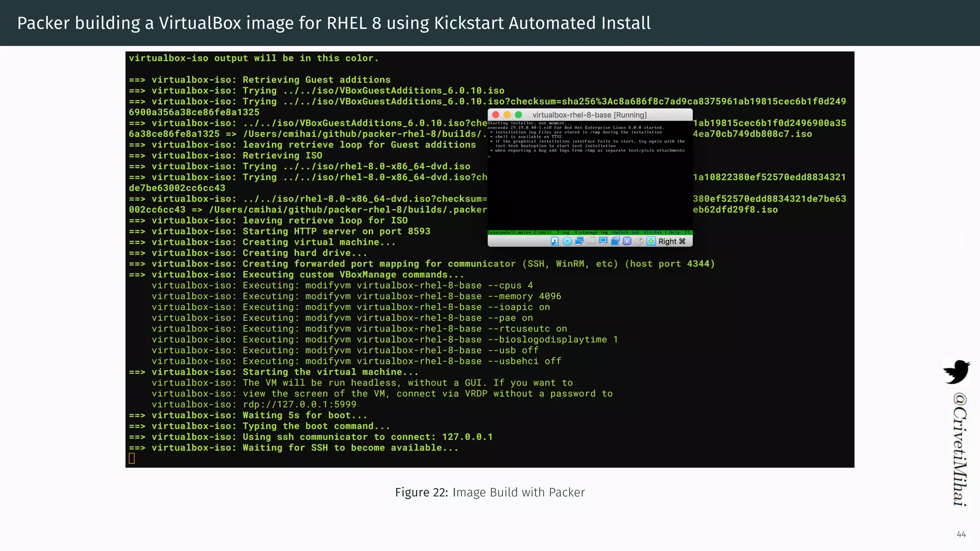Viewport: 980px width, 551px height.
Task: Open network adapter indicator in VirtualBox status bar
Action: tap(579, 241)
